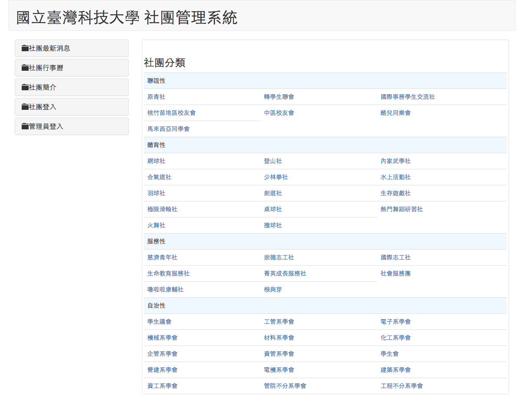Click the 內家武學社 link

(395, 161)
